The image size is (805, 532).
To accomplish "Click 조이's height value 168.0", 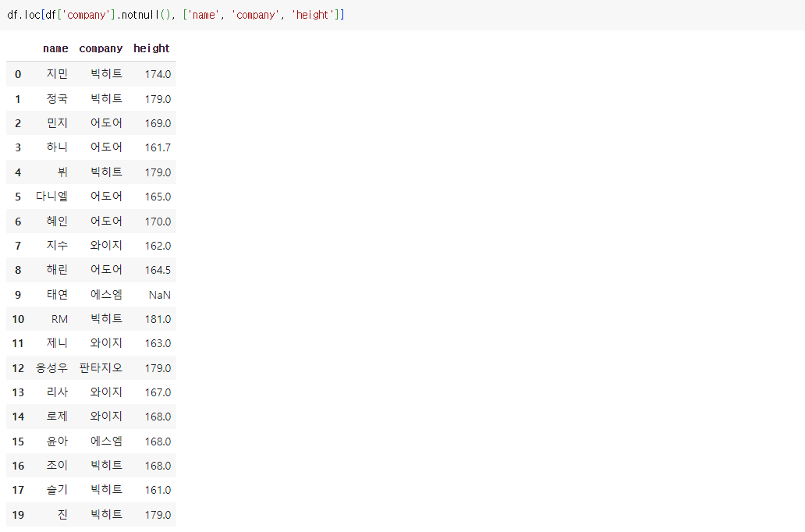I will (x=158, y=466).
